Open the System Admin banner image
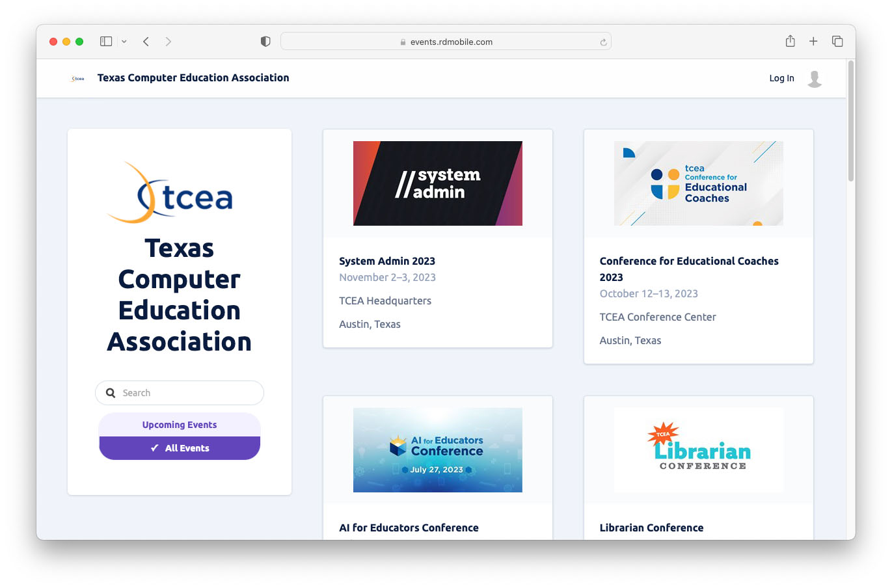 click(438, 183)
